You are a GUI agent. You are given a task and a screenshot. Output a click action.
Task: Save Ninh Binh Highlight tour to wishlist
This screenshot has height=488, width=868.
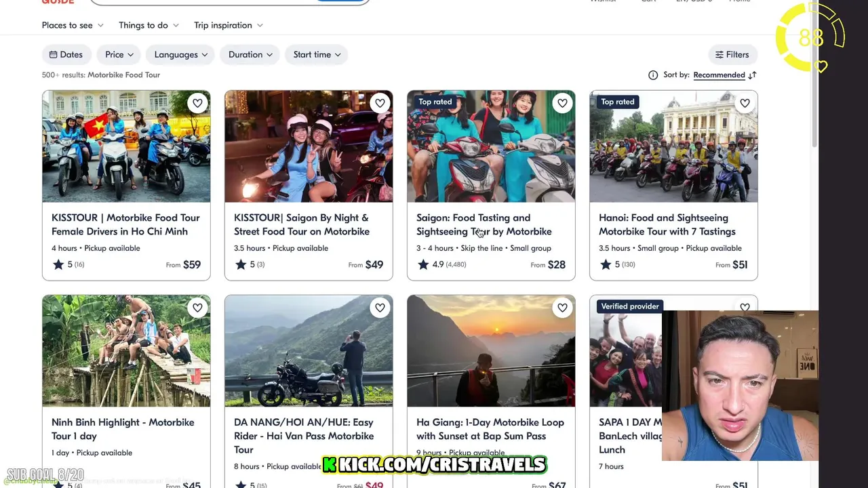click(x=197, y=308)
